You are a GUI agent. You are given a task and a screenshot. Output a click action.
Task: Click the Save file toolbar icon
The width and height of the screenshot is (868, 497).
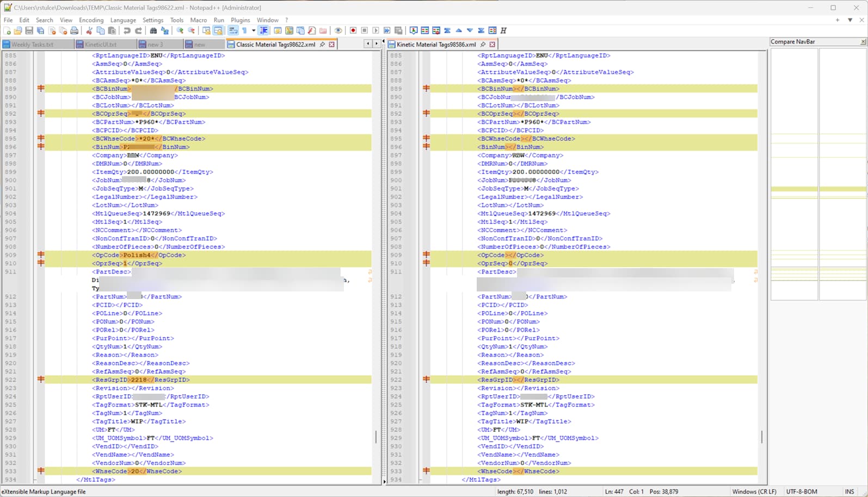pyautogui.click(x=29, y=30)
